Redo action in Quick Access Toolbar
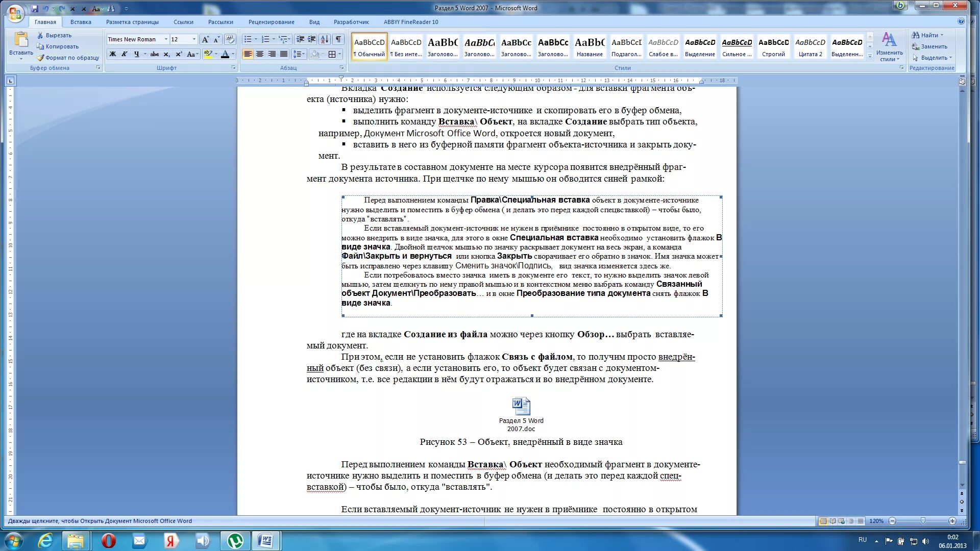This screenshot has width=980, height=551. [62, 9]
